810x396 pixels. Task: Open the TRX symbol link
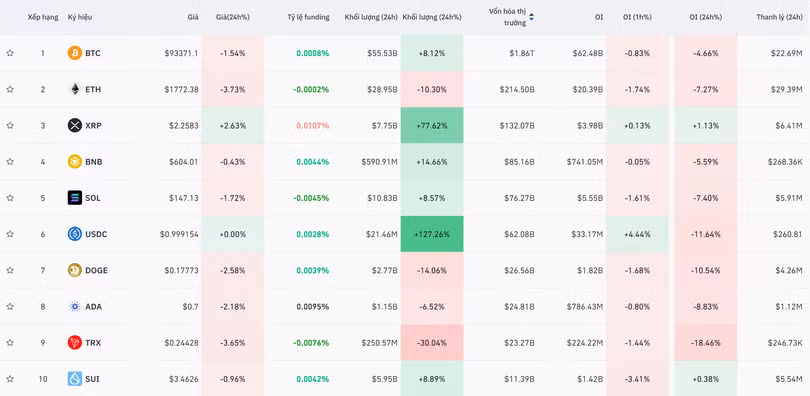(x=93, y=343)
